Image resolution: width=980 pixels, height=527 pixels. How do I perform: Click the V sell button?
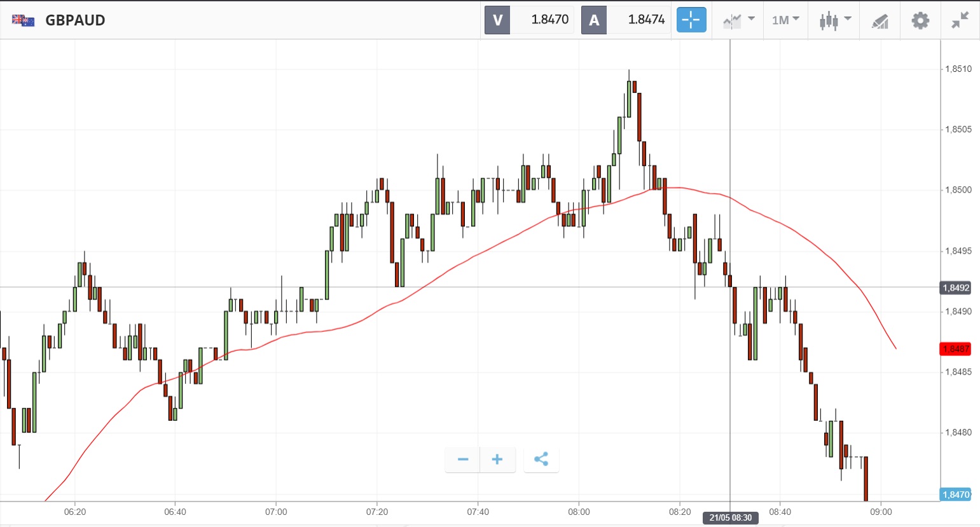pos(497,20)
